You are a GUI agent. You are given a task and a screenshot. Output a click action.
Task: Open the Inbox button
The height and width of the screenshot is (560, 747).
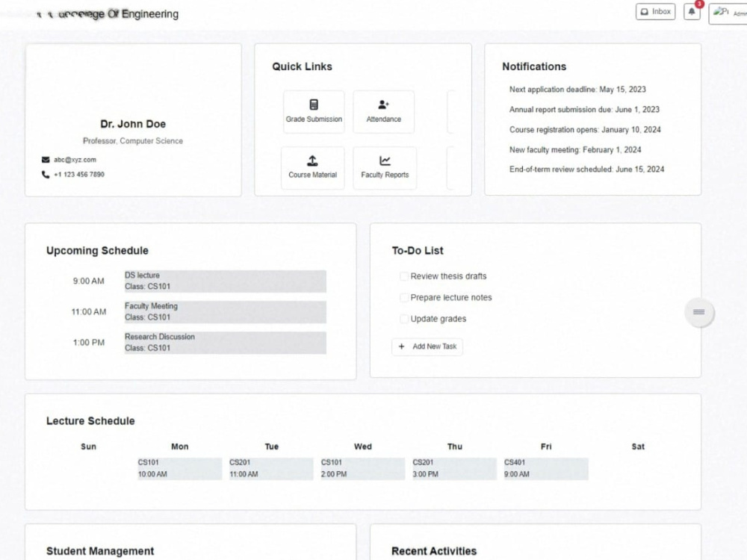coord(655,12)
